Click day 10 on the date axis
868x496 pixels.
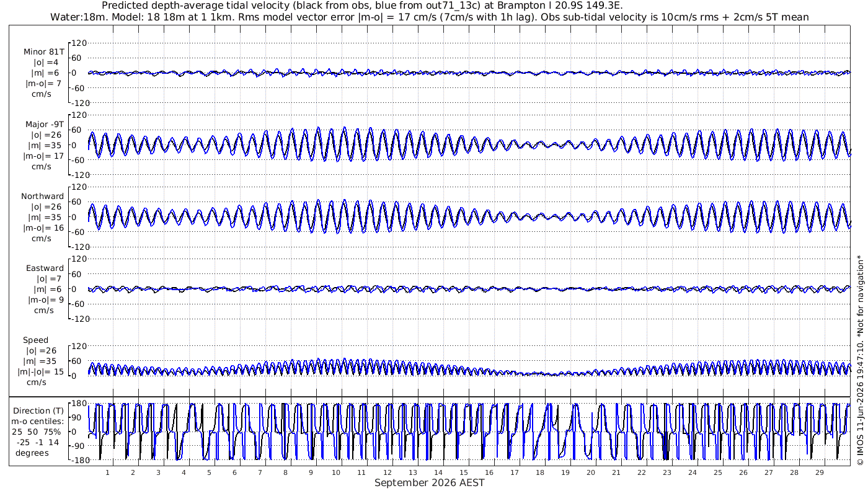(x=336, y=472)
